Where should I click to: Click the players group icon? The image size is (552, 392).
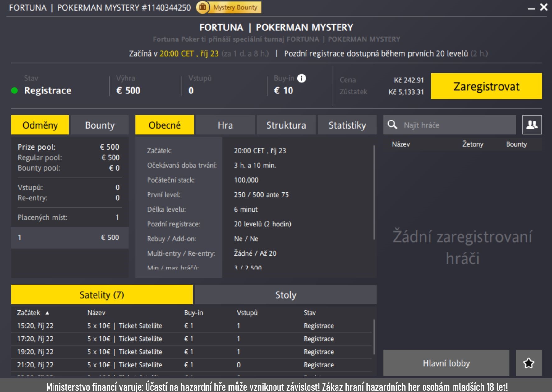pyautogui.click(x=532, y=125)
